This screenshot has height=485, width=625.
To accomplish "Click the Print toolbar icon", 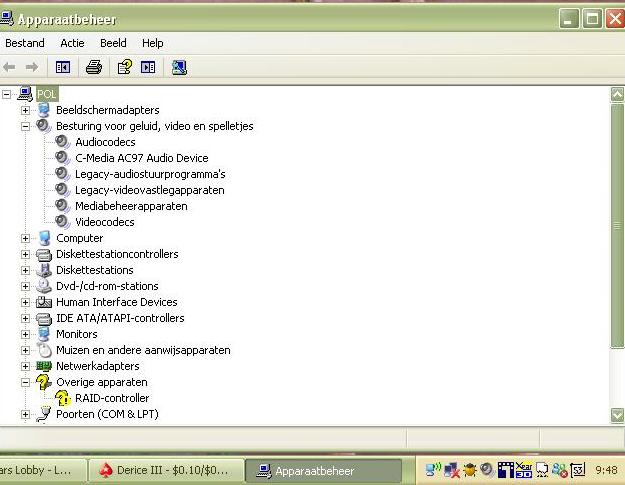I will [x=94, y=67].
